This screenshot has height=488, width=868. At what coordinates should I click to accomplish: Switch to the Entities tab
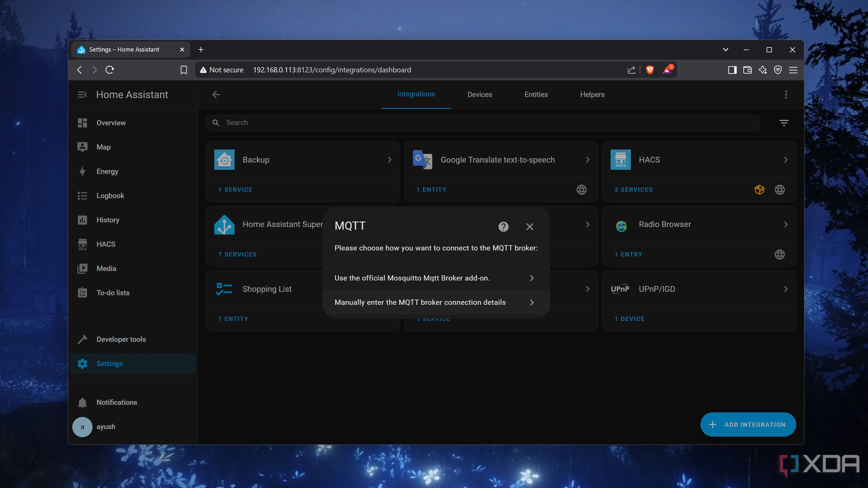(536, 95)
